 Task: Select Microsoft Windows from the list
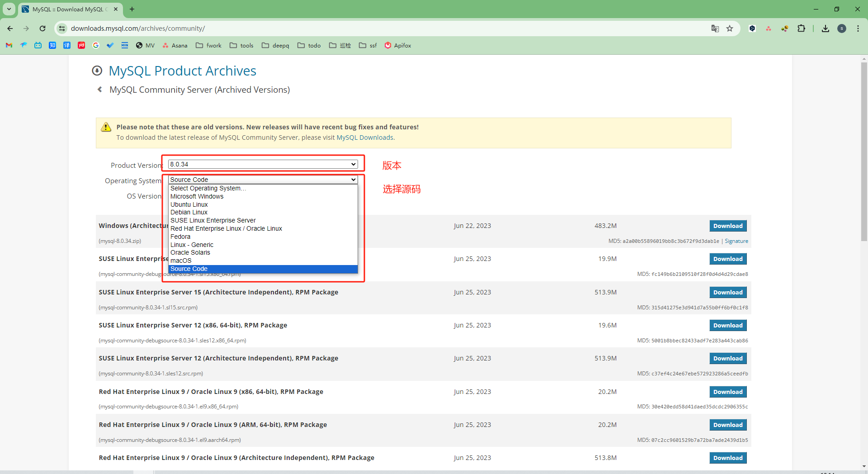point(263,196)
